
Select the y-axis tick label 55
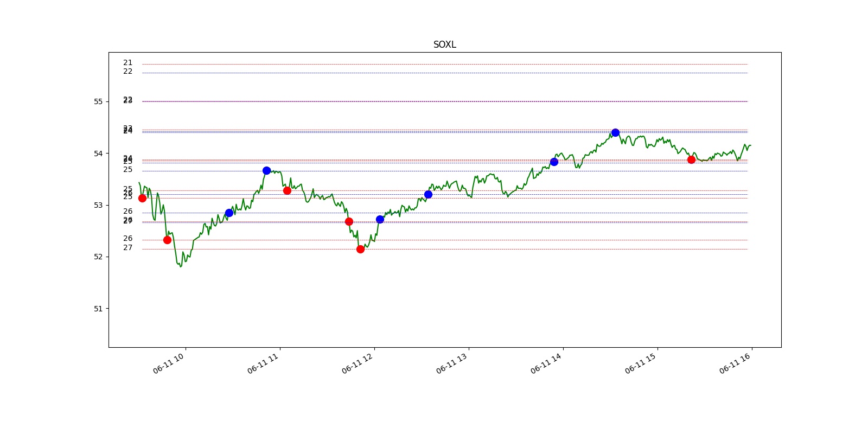tap(98, 101)
